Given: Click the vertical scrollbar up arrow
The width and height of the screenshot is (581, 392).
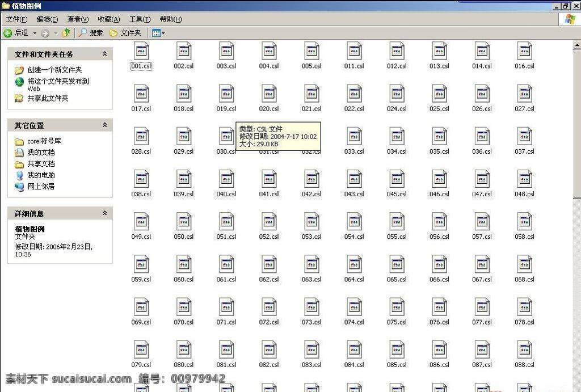Looking at the screenshot, I should pos(577,45).
